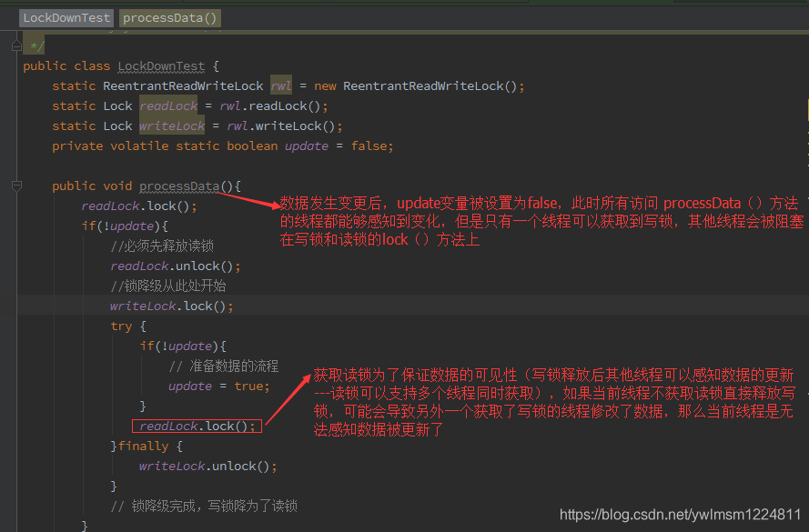The height and width of the screenshot is (532, 809).
Task: Click the rwl variable declaration
Action: click(281, 85)
